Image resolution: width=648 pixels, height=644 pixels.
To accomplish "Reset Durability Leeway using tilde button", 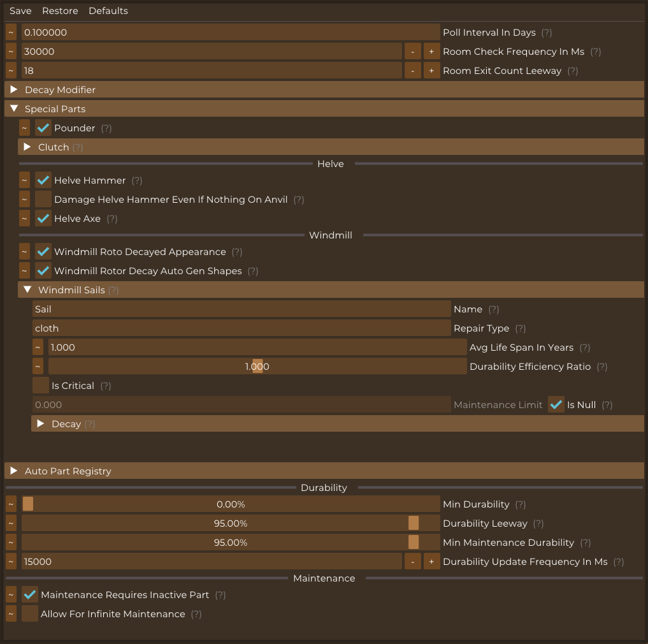I will point(11,523).
